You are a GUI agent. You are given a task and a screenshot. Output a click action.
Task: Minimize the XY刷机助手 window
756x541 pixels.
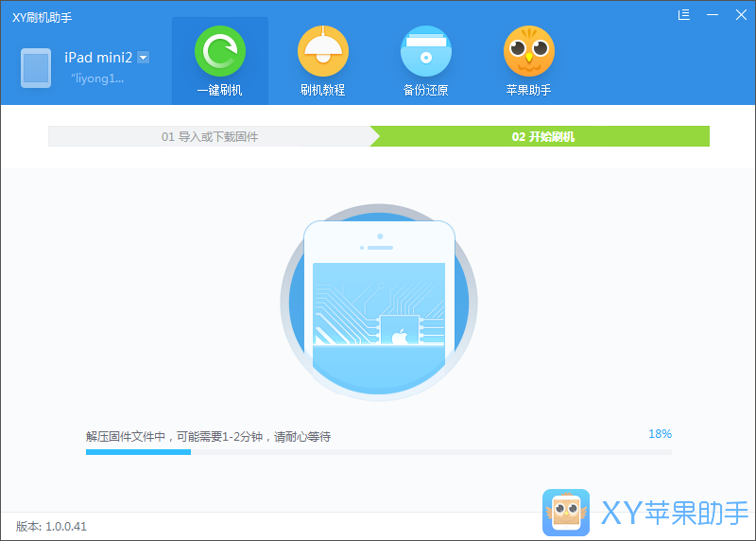pyautogui.click(x=713, y=15)
